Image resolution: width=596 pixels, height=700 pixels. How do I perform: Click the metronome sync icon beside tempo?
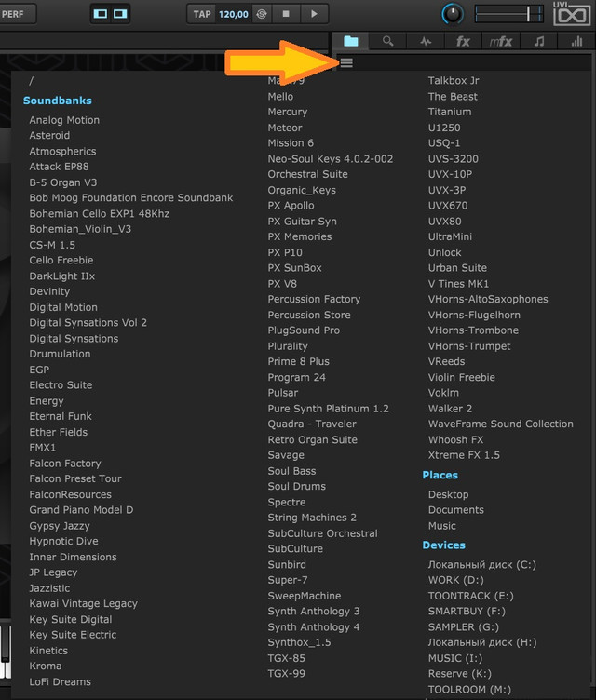261,14
